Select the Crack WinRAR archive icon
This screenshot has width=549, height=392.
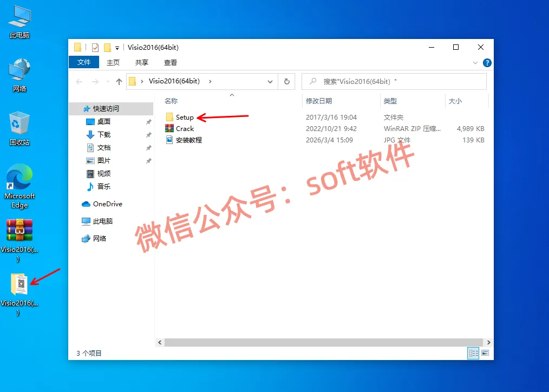169,128
